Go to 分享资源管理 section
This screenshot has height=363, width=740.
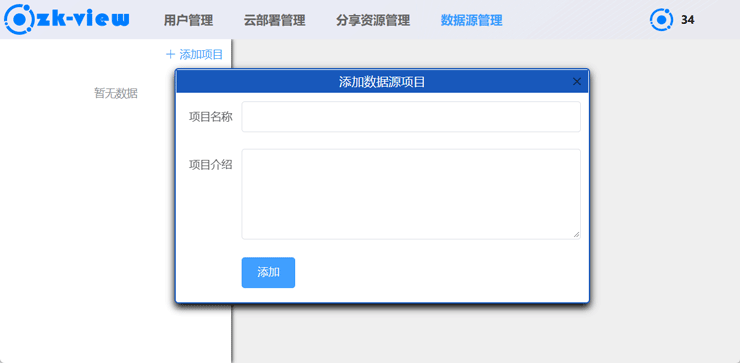coord(373,20)
